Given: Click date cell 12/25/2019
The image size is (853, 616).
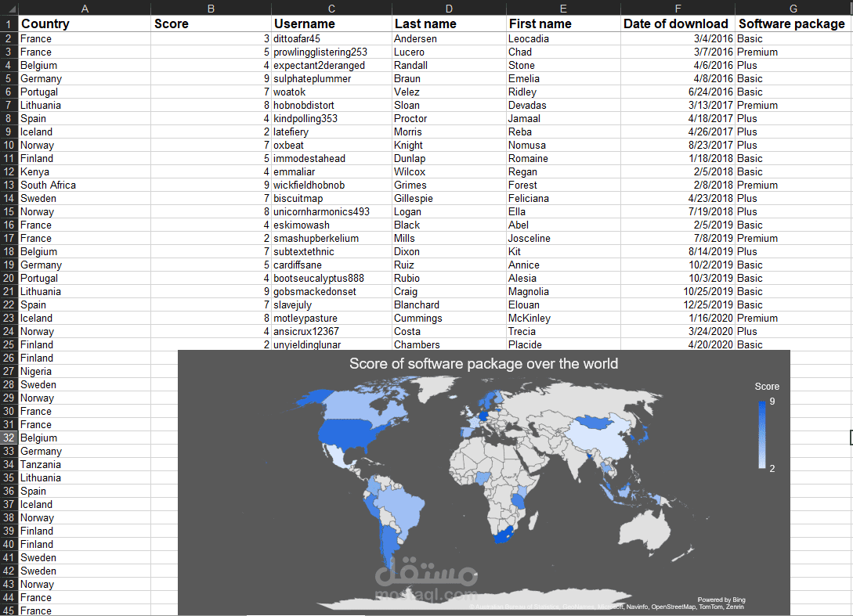Looking at the screenshot, I should click(x=678, y=305).
